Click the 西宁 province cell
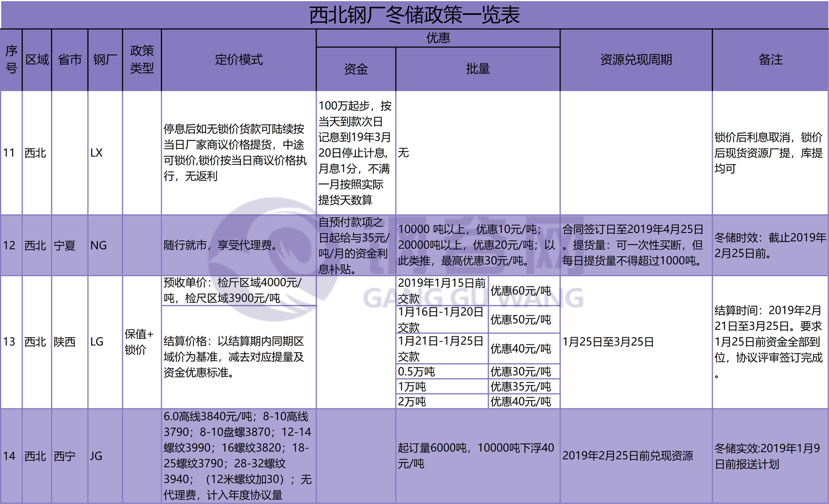 pyautogui.click(x=70, y=456)
